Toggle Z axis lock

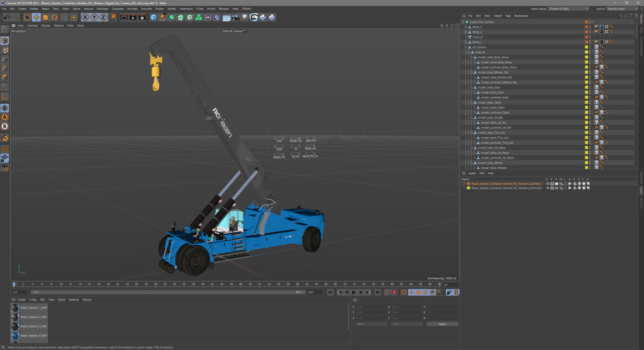pyautogui.click(x=103, y=17)
